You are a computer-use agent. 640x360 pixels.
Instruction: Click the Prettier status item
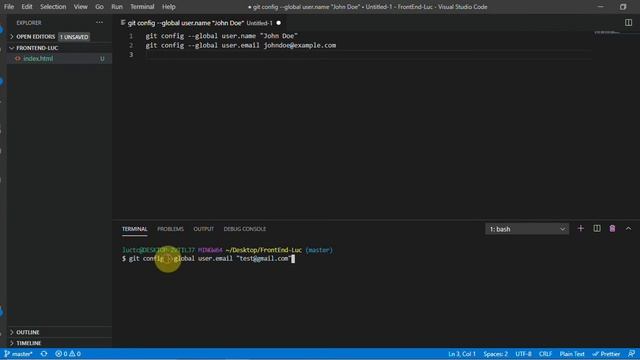click(606, 354)
